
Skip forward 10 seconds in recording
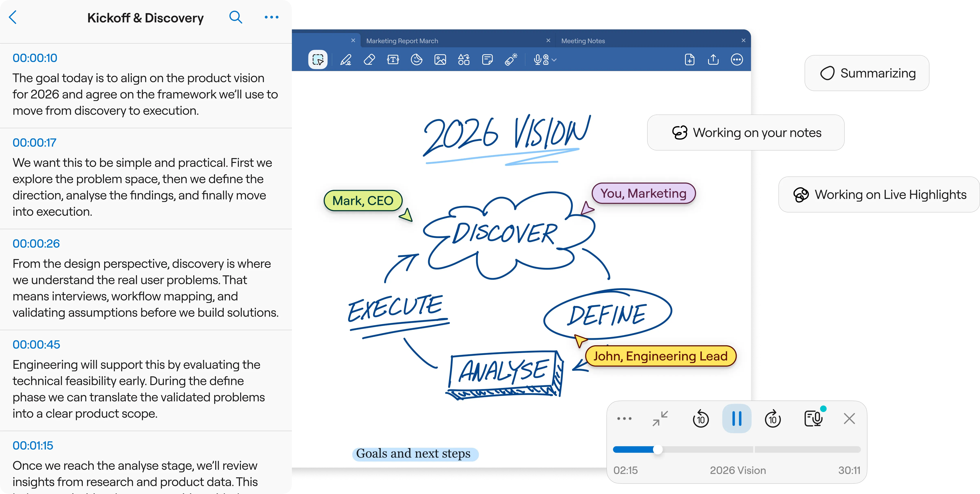tap(773, 419)
